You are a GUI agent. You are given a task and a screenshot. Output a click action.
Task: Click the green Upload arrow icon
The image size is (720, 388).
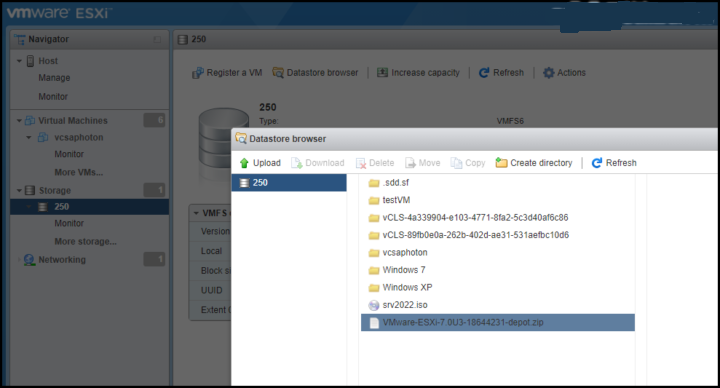click(x=244, y=163)
